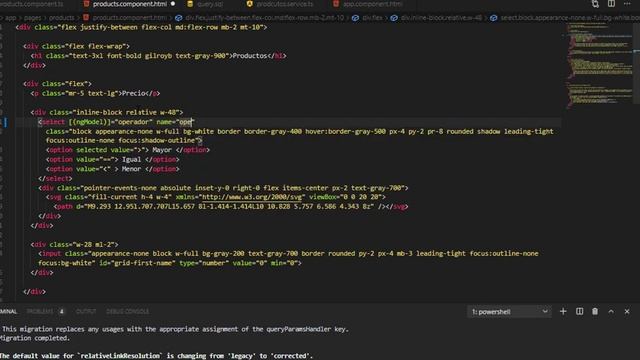Click the 'Mayor' option text
This screenshot has height=360, width=640.
[162, 150]
